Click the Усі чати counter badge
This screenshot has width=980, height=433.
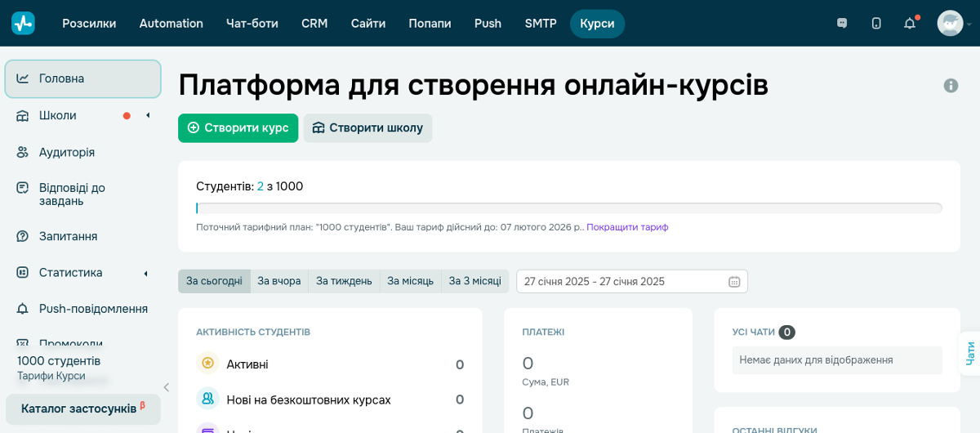pyautogui.click(x=786, y=332)
